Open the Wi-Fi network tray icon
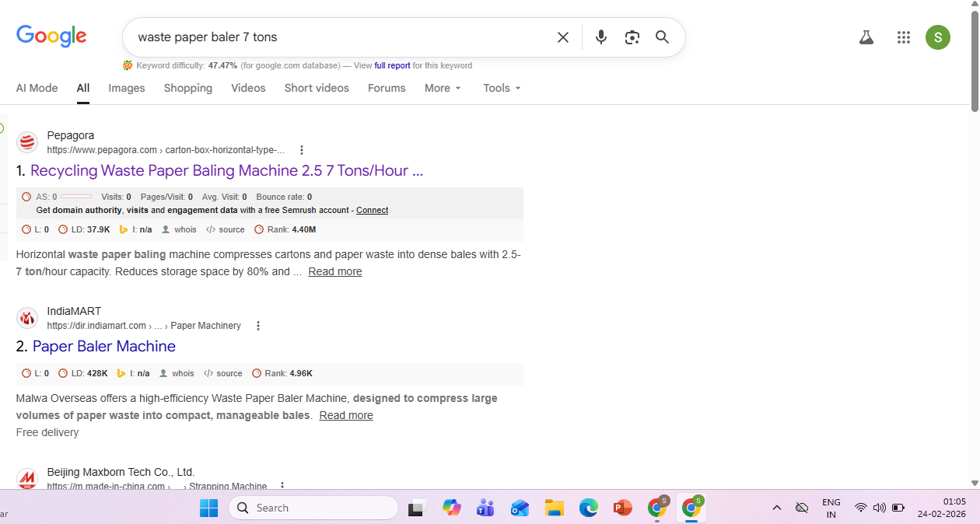 tap(860, 508)
